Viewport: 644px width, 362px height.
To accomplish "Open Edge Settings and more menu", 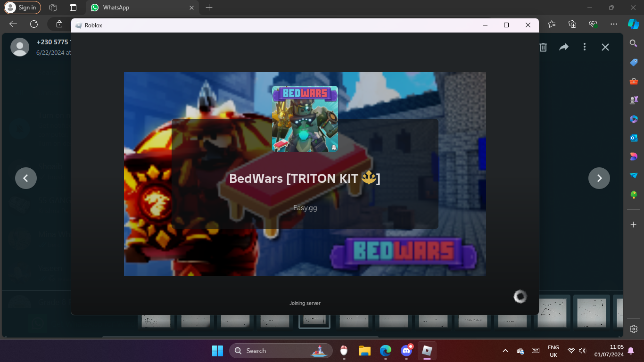I will 613,24.
